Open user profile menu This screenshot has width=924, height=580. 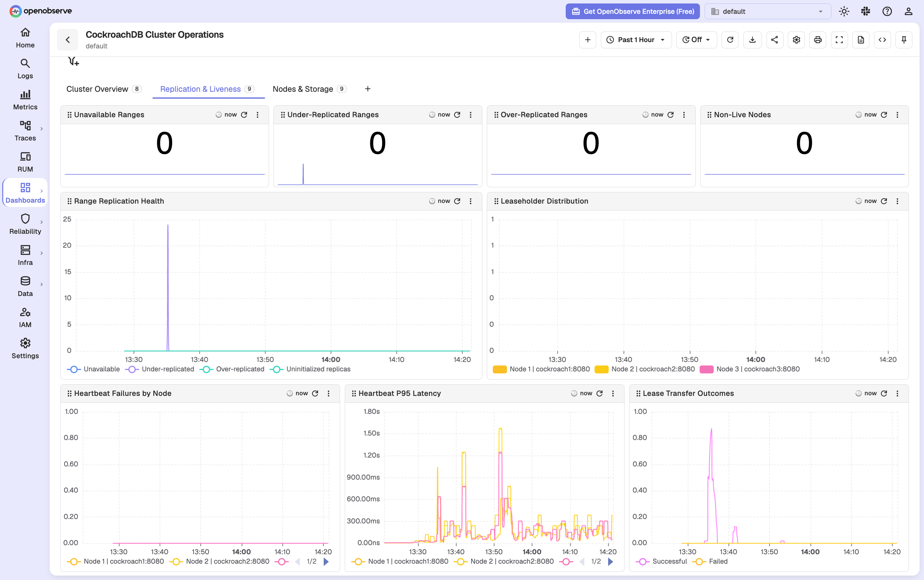click(908, 11)
